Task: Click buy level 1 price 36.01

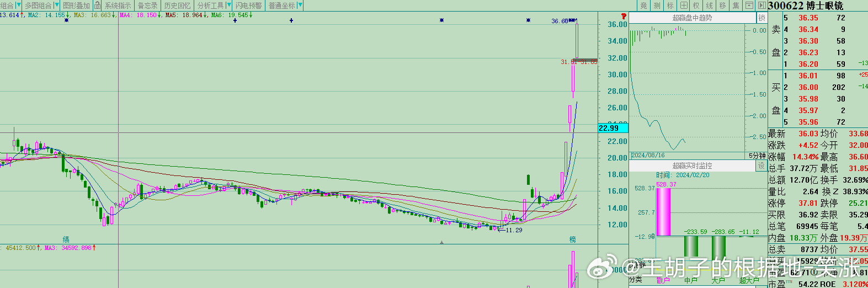Action: coord(808,76)
